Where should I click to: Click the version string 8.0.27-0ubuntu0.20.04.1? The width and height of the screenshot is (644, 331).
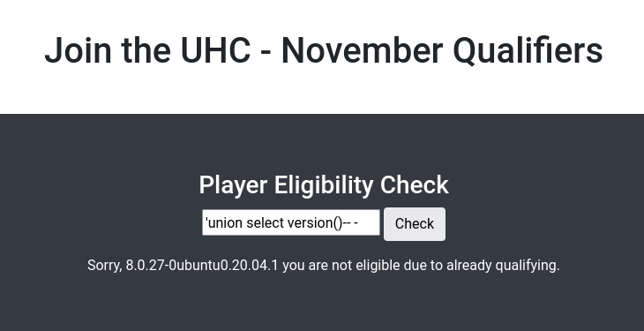(x=202, y=265)
